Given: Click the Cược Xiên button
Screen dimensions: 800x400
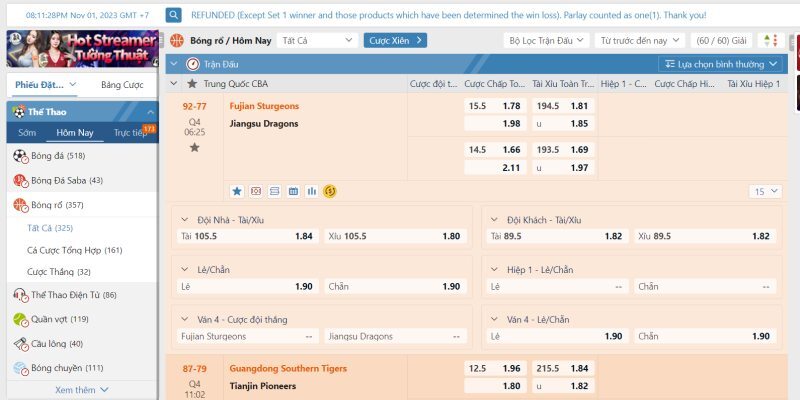Looking at the screenshot, I should 394,41.
